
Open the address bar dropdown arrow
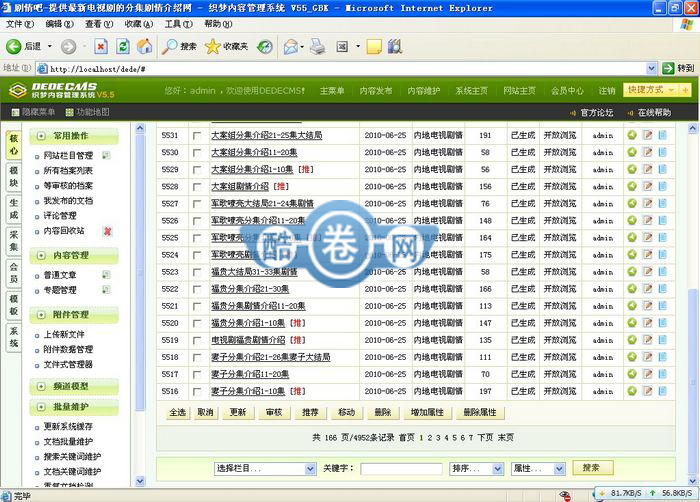pyautogui.click(x=651, y=68)
